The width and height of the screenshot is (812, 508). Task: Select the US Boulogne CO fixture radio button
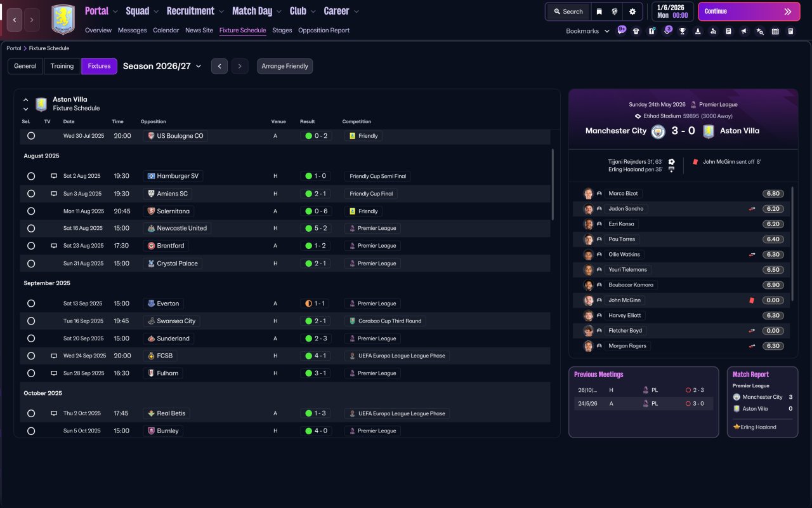[x=31, y=136]
